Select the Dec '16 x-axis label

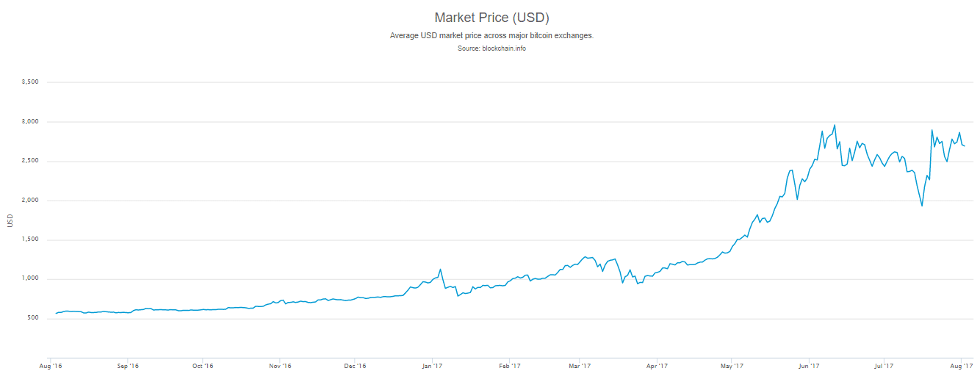click(355, 365)
